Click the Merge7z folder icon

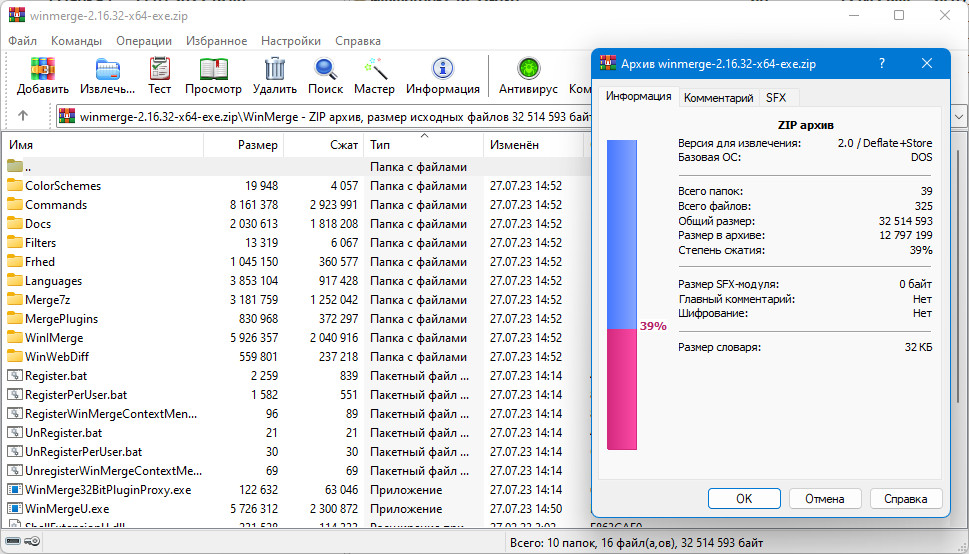coord(15,300)
